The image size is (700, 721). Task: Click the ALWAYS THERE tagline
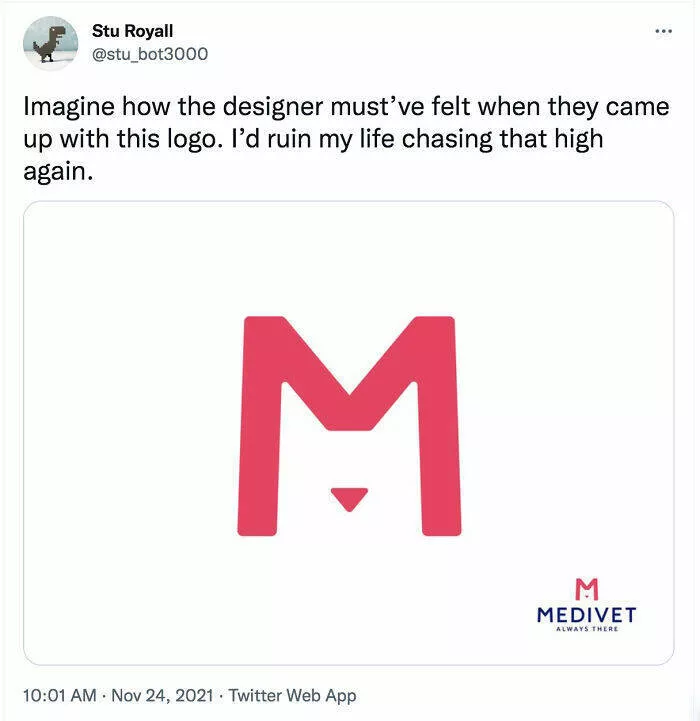[586, 630]
